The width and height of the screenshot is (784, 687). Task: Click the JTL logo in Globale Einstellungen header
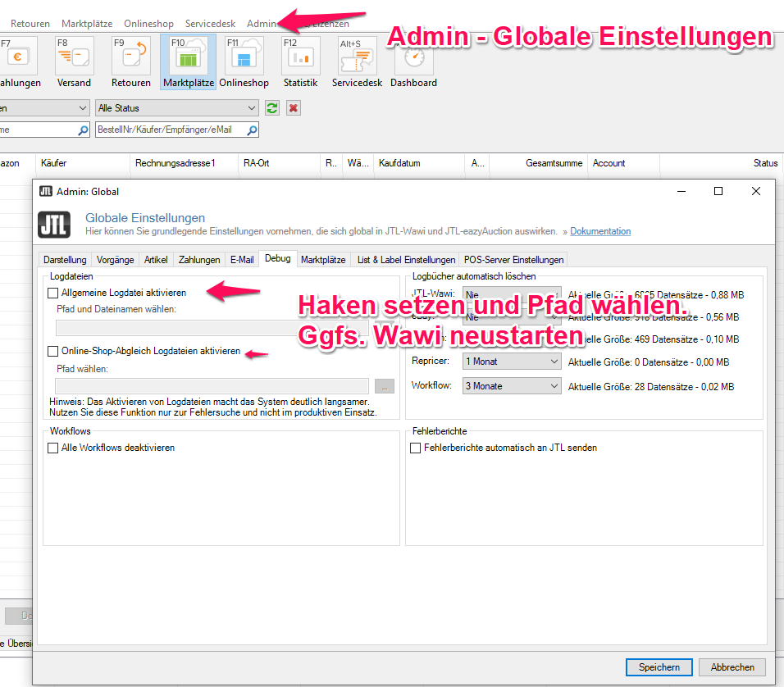point(54,225)
